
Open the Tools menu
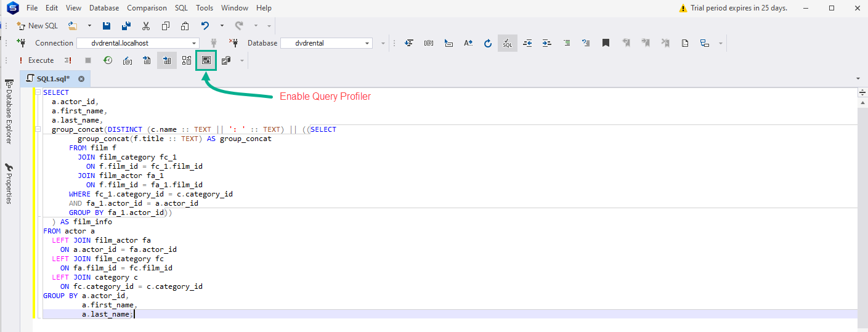point(205,8)
